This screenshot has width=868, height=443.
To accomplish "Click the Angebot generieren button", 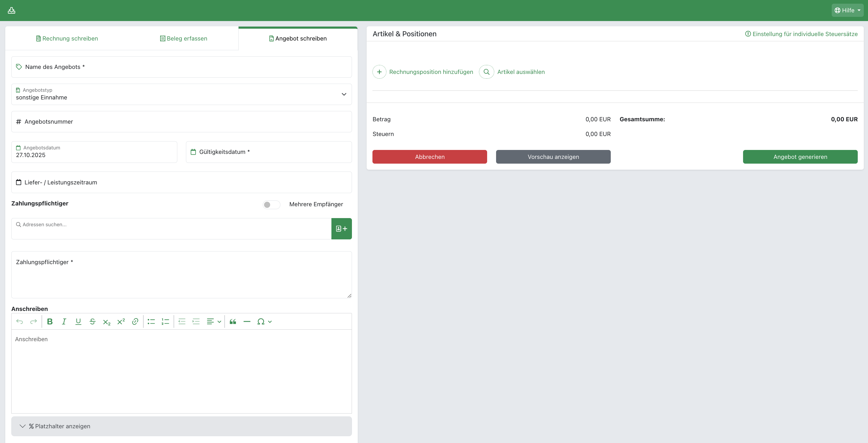I will [800, 157].
